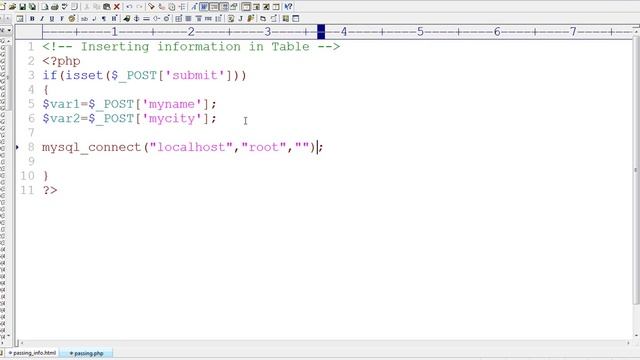This screenshot has width=640, height=360.
Task: Click the Redo arrow icon
Action: [x=139, y=7]
